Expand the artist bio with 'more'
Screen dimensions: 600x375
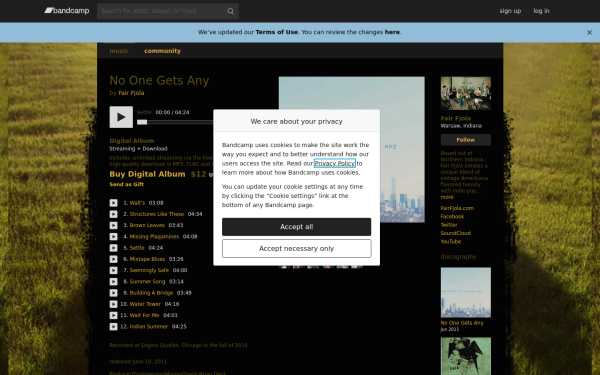pos(447,197)
